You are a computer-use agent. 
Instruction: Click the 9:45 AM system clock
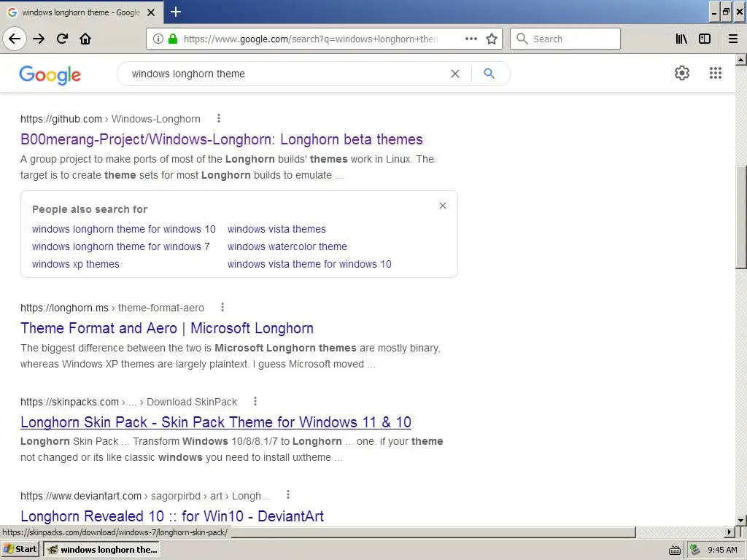click(x=722, y=550)
